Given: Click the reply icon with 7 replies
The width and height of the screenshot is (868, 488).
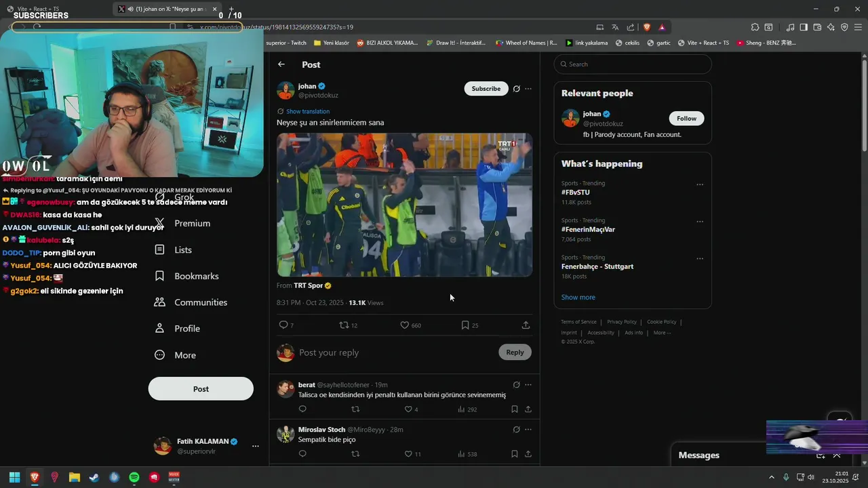Looking at the screenshot, I should 283,325.
